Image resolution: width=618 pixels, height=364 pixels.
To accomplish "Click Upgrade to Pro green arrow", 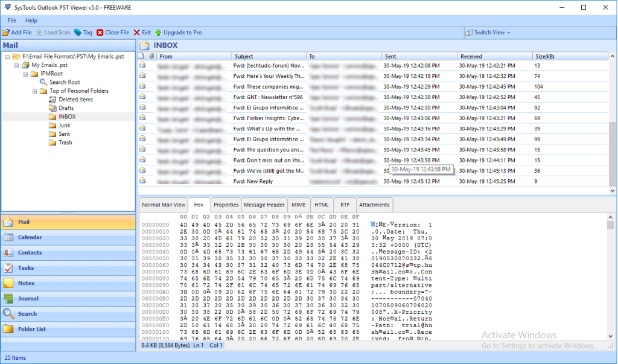I will (x=159, y=33).
